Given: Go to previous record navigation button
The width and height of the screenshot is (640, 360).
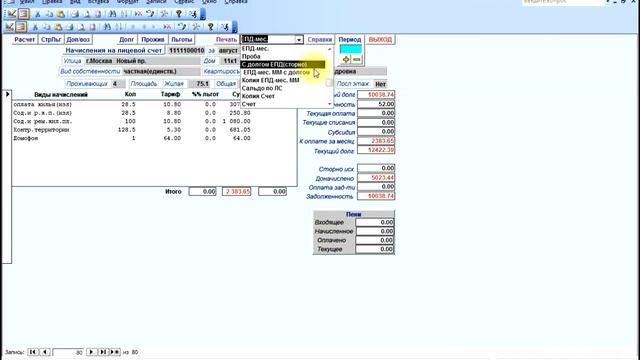Looking at the screenshot, I should coord(45,352).
